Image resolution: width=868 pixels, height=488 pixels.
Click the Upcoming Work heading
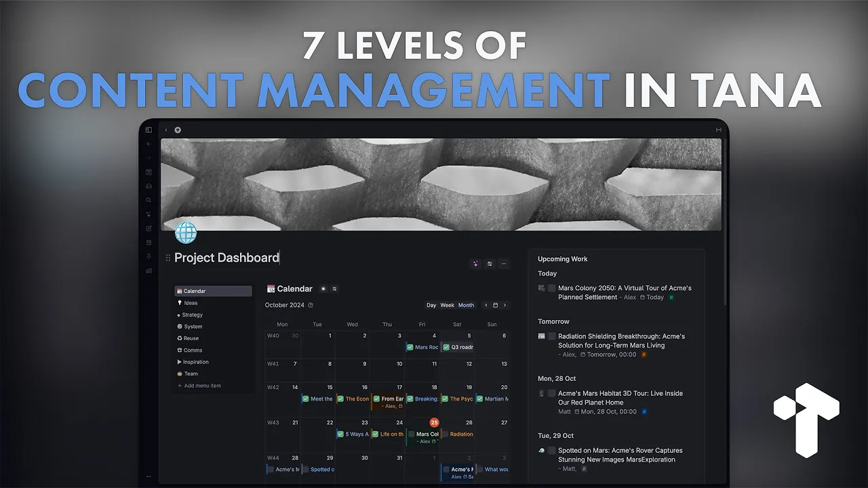[x=563, y=259]
